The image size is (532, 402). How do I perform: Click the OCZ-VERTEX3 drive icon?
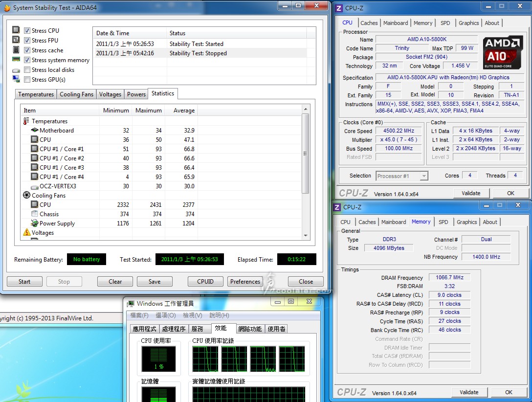tap(34, 187)
